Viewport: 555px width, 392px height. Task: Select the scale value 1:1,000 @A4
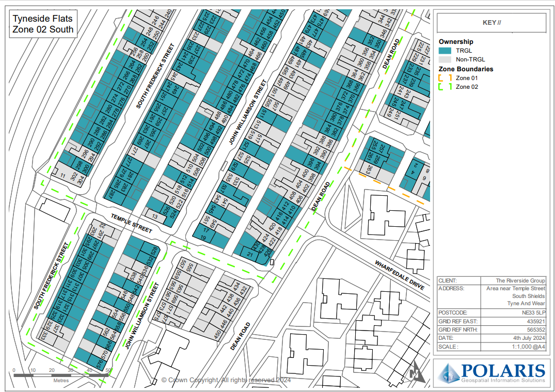[525, 347]
